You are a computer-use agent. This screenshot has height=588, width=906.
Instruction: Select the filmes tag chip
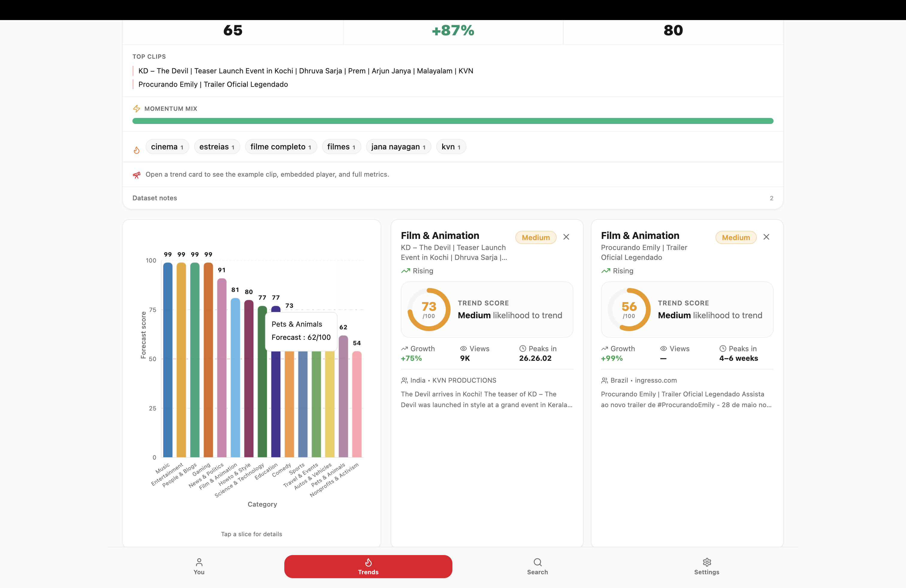click(342, 147)
